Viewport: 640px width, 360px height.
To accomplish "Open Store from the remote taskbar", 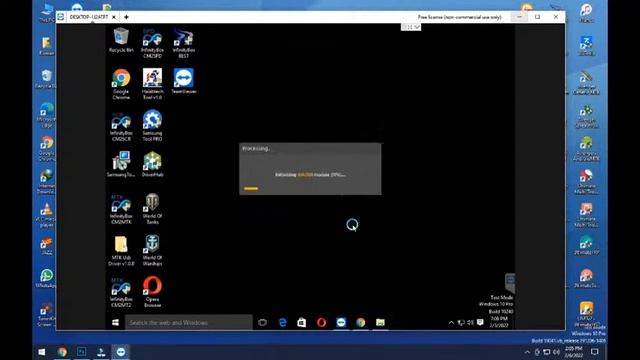I will point(302,322).
